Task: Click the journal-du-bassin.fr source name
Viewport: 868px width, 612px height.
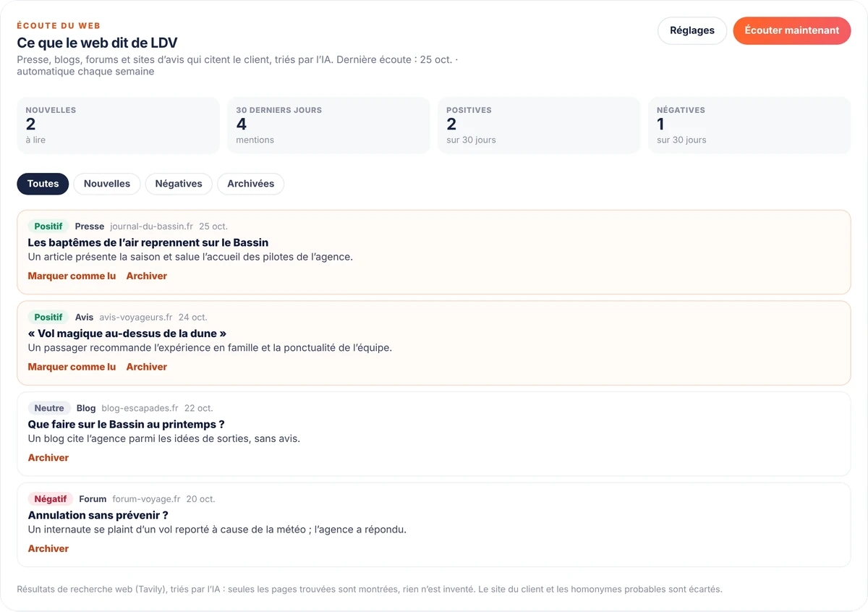Action: pyautogui.click(x=151, y=226)
